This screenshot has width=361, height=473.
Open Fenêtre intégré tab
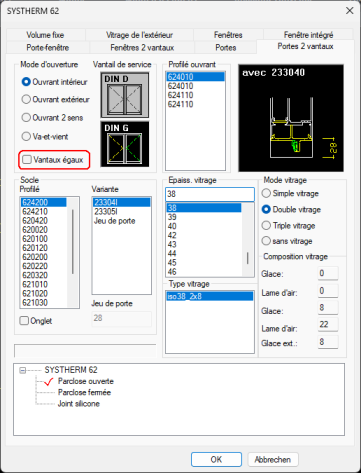pyautogui.click(x=308, y=35)
